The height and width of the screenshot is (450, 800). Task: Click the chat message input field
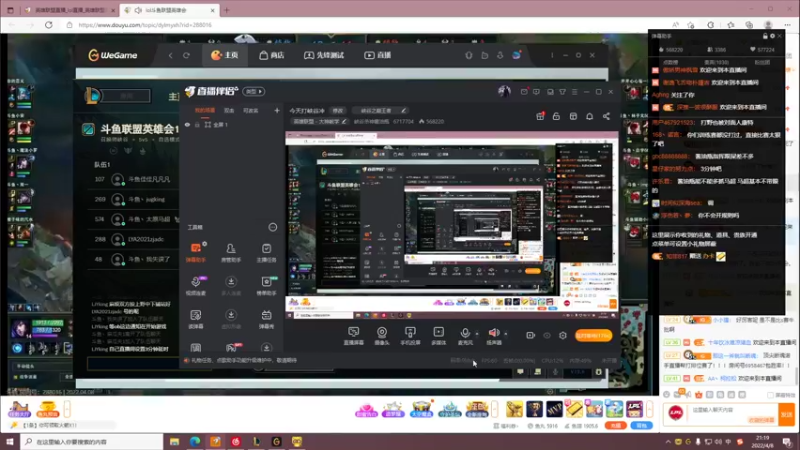[x=732, y=414]
